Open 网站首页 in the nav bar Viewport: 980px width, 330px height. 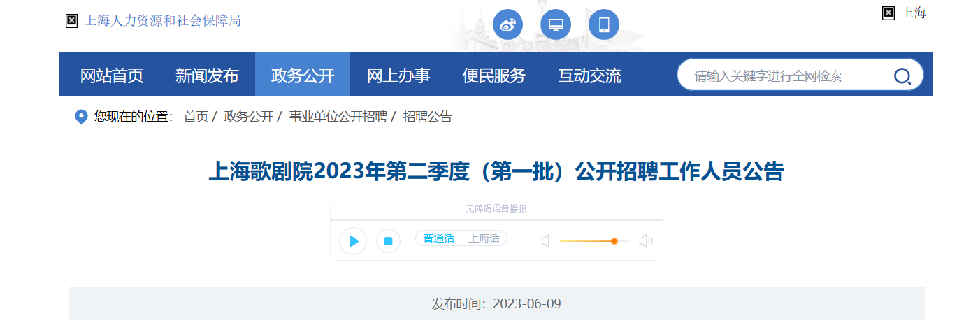point(112,76)
